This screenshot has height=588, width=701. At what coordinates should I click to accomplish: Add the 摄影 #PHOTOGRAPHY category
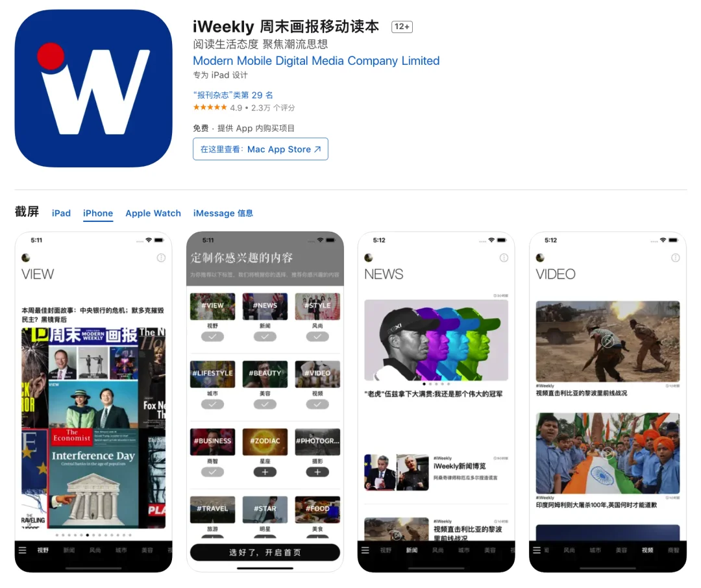point(317,472)
